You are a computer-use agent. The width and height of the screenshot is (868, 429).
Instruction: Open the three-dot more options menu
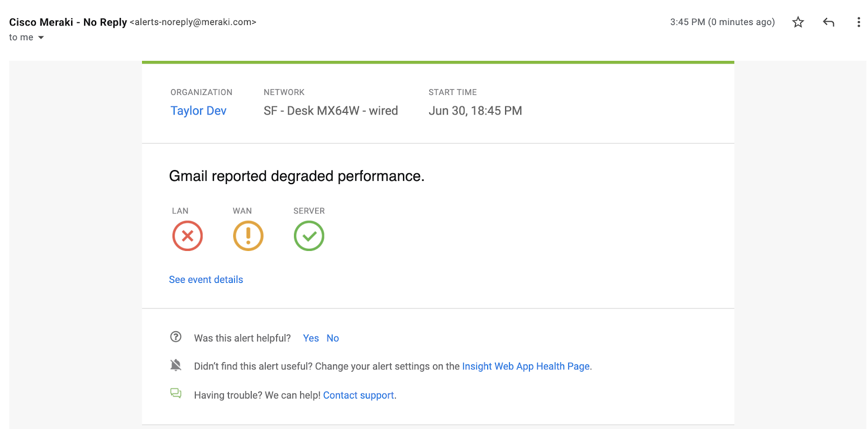[x=858, y=22]
